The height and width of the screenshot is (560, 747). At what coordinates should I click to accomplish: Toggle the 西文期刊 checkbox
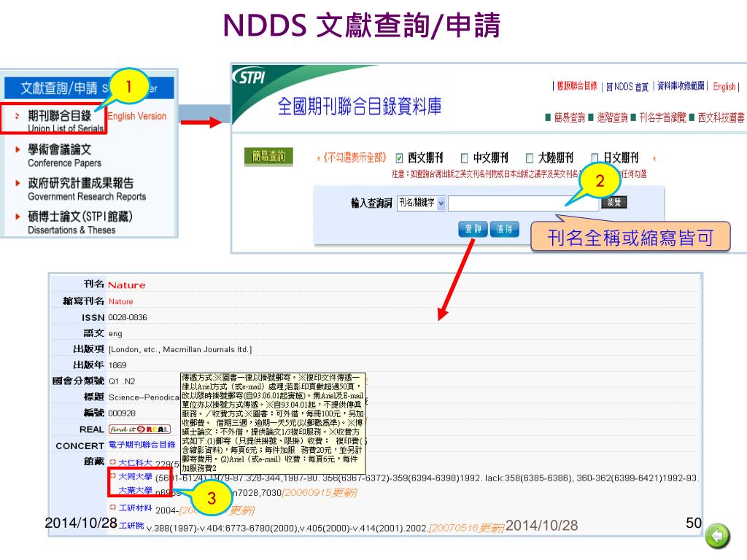pyautogui.click(x=400, y=158)
